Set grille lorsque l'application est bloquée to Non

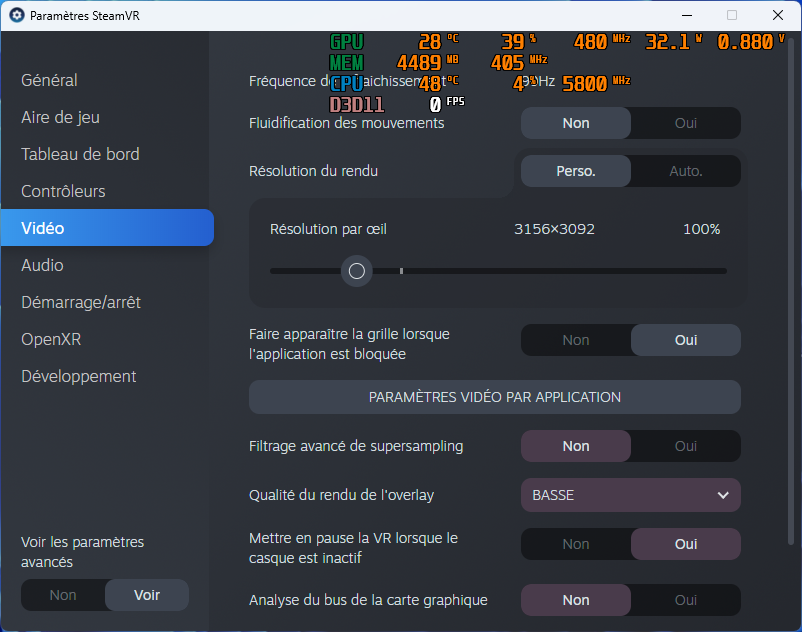click(576, 340)
